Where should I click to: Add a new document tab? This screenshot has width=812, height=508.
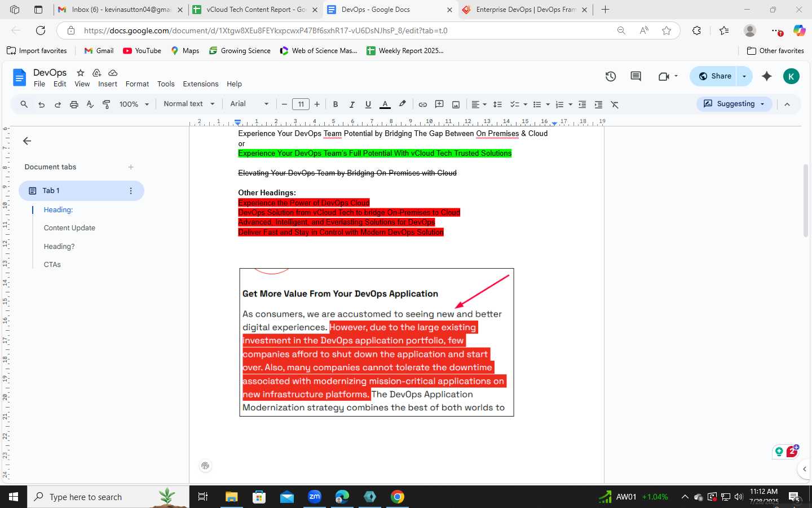tap(131, 167)
